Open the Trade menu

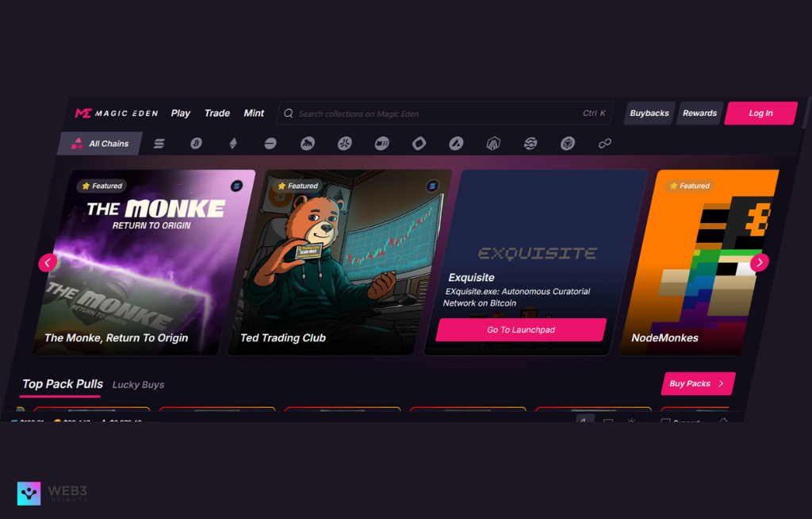(x=217, y=113)
